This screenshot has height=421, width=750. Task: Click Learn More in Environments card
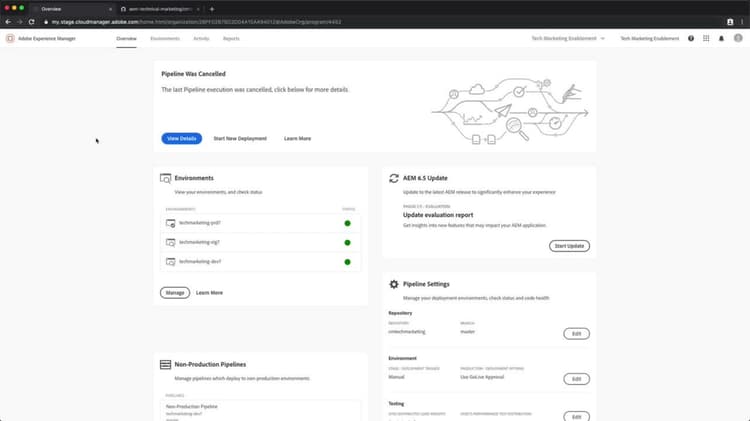[210, 293]
